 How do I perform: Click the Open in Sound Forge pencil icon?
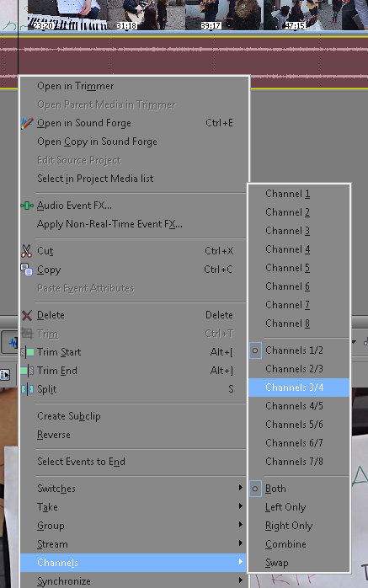click(x=27, y=123)
